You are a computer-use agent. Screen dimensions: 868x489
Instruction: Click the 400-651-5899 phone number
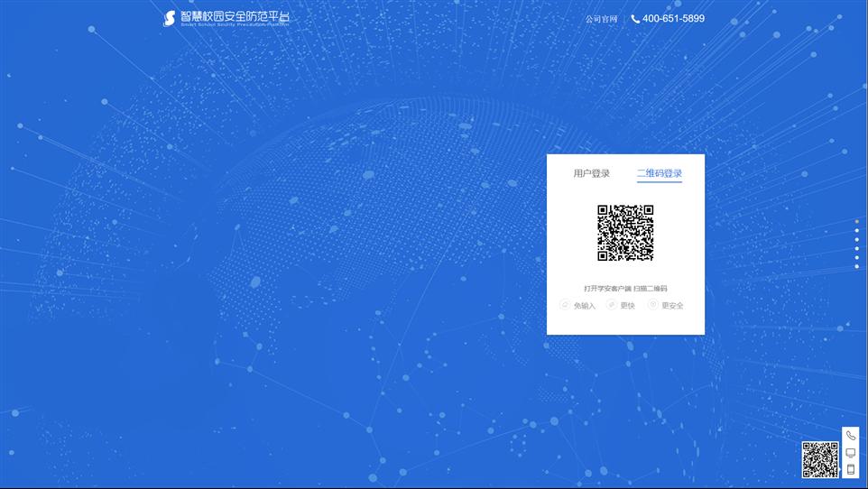click(673, 18)
